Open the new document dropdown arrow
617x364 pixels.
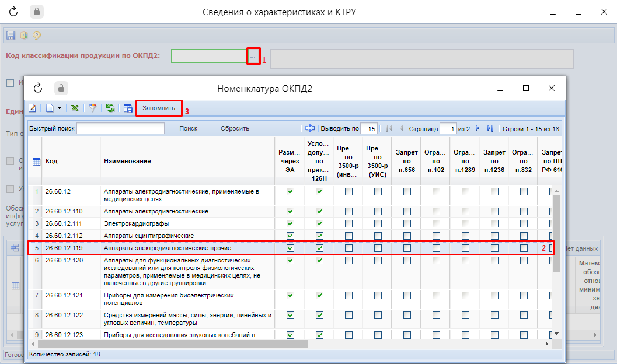[59, 108]
